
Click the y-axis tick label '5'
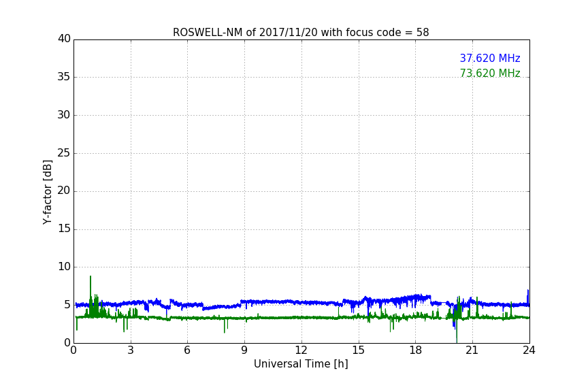(x=67, y=305)
